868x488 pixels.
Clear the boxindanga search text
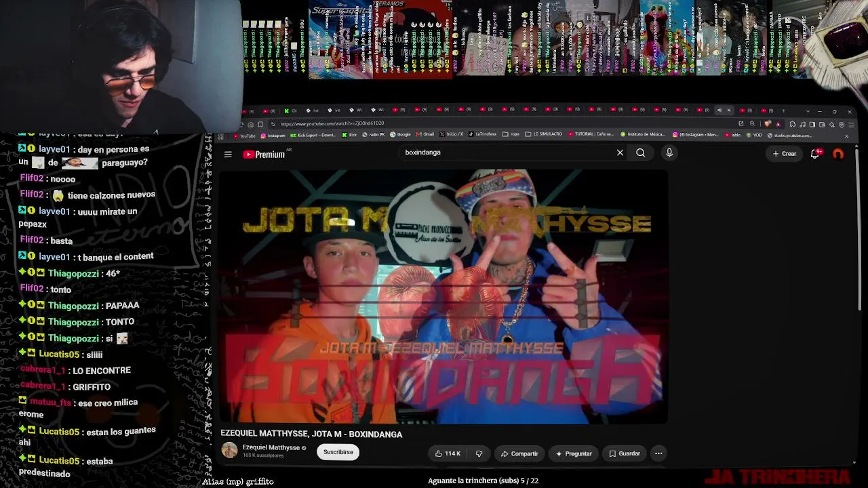click(620, 153)
